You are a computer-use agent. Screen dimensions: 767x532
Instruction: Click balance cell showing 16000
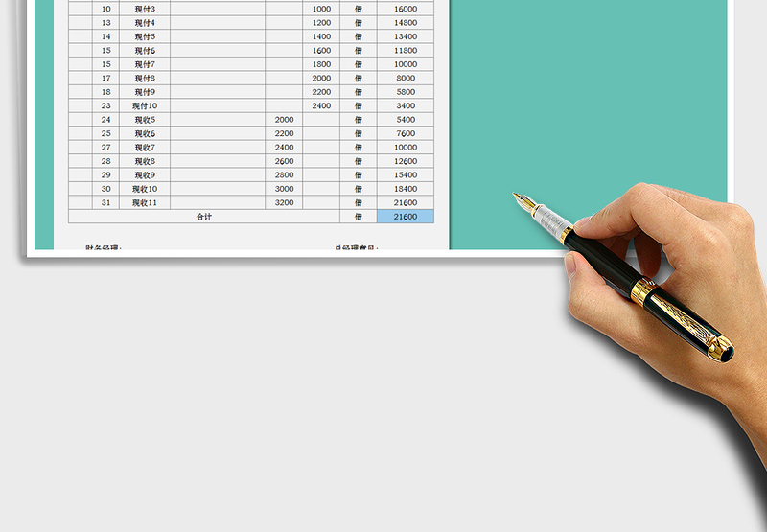coord(406,9)
